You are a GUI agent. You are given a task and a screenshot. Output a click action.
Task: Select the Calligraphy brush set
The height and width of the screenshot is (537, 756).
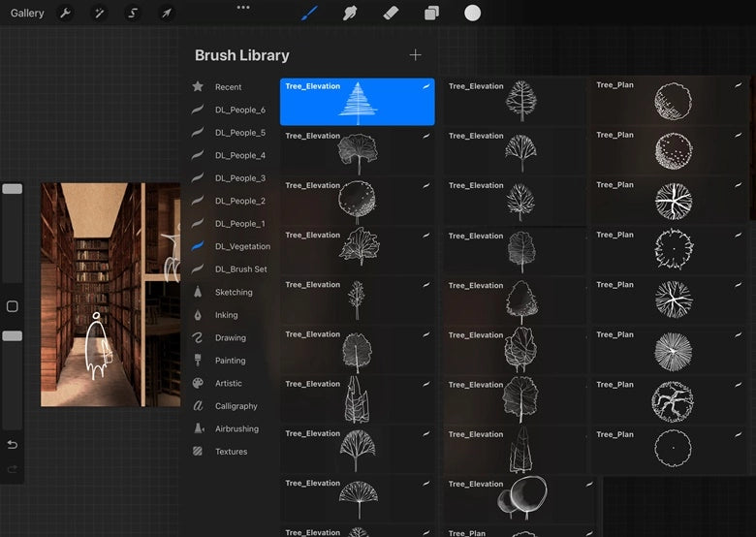point(236,406)
